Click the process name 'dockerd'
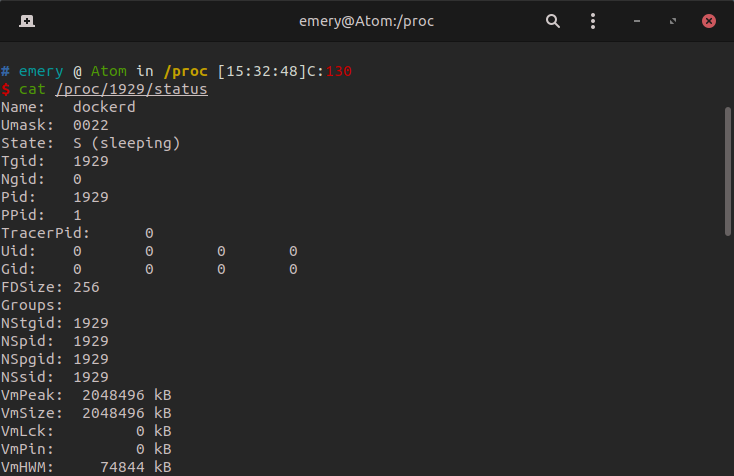Screen dimensions: 734x476 [104, 108]
